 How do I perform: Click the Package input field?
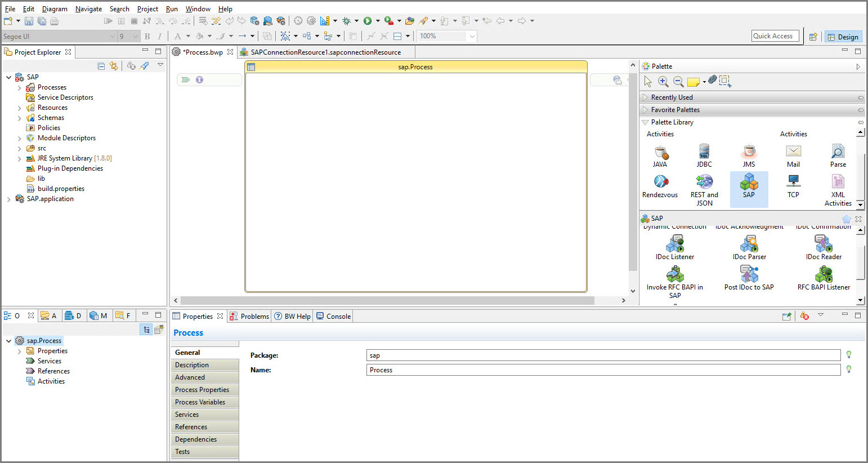click(x=603, y=355)
